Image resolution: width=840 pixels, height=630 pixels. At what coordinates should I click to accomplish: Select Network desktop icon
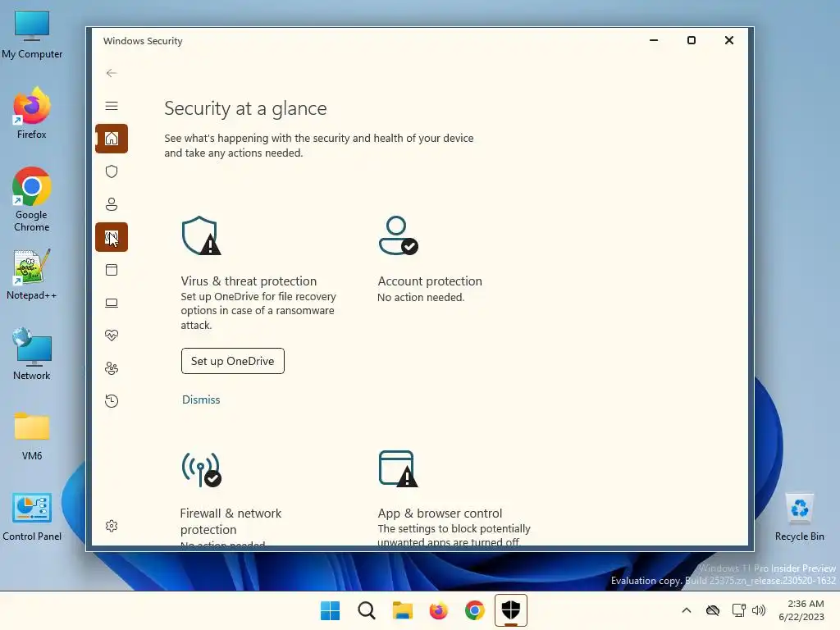click(x=32, y=354)
